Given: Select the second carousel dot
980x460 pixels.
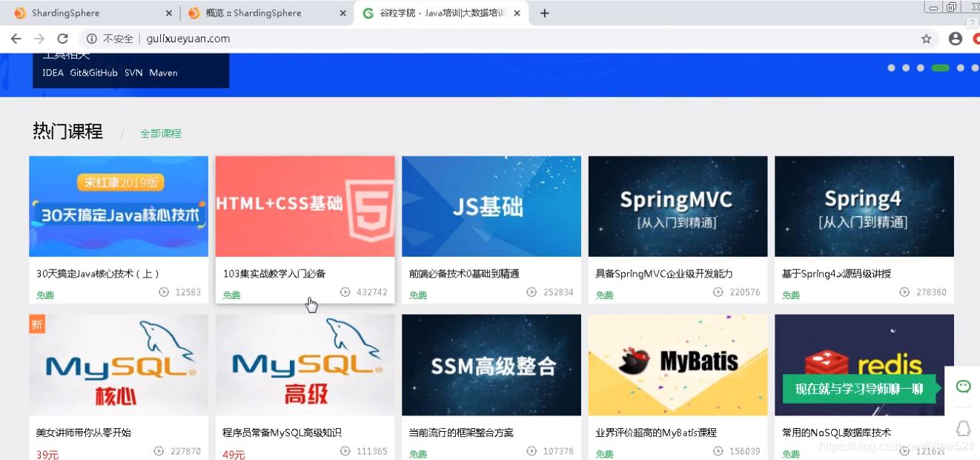Looking at the screenshot, I should (906, 68).
